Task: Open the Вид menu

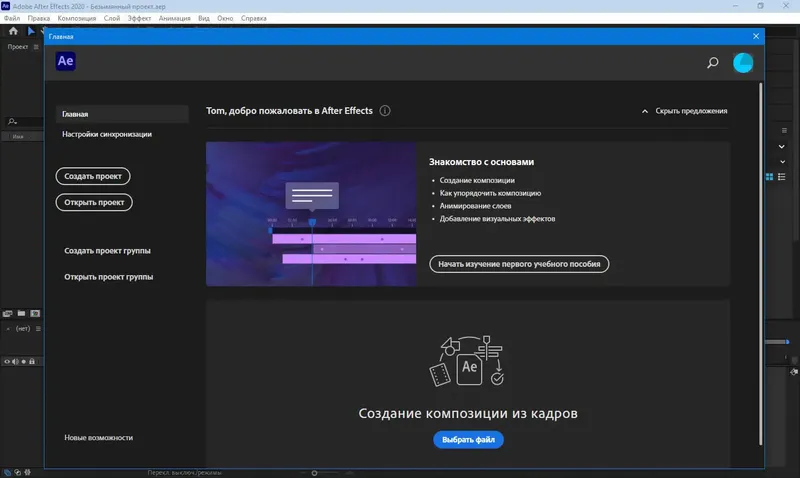Action: (x=204, y=18)
